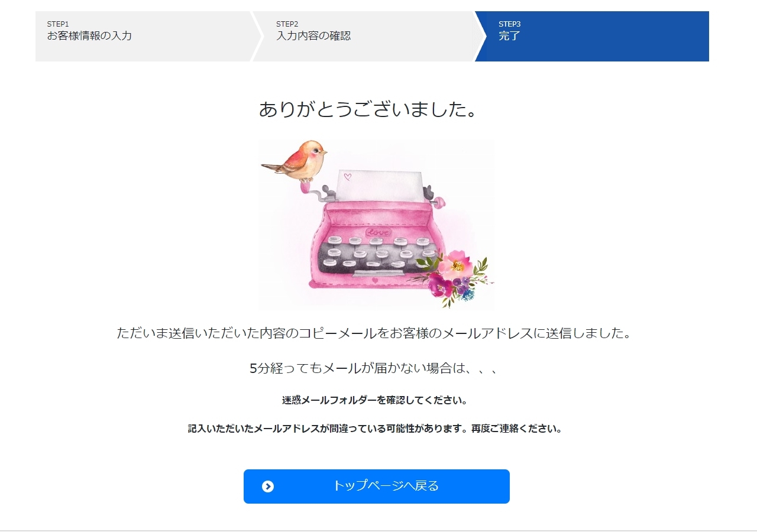Click the text about copy mail sent
Viewport: 757px width, 532px height.
point(374,333)
